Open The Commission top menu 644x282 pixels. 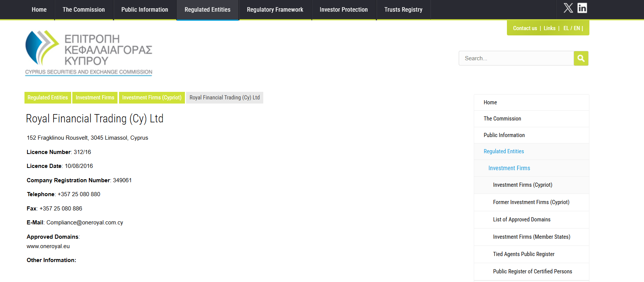pyautogui.click(x=84, y=10)
